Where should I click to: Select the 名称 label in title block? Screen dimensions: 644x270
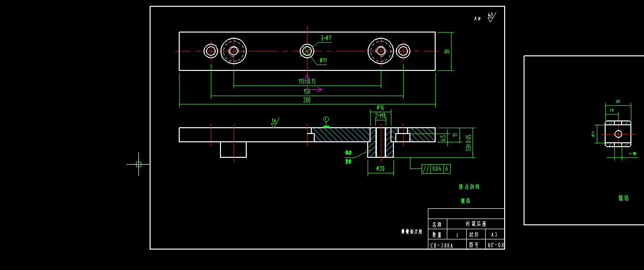(437, 224)
